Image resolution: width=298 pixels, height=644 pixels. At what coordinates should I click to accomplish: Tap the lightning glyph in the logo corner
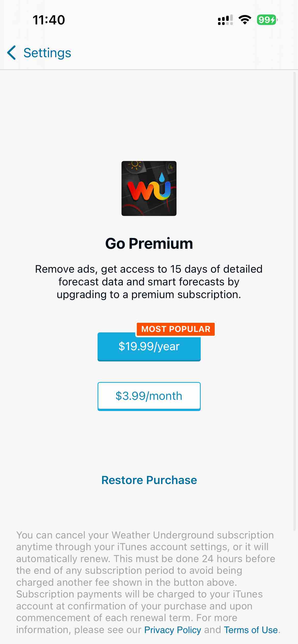coord(171,167)
